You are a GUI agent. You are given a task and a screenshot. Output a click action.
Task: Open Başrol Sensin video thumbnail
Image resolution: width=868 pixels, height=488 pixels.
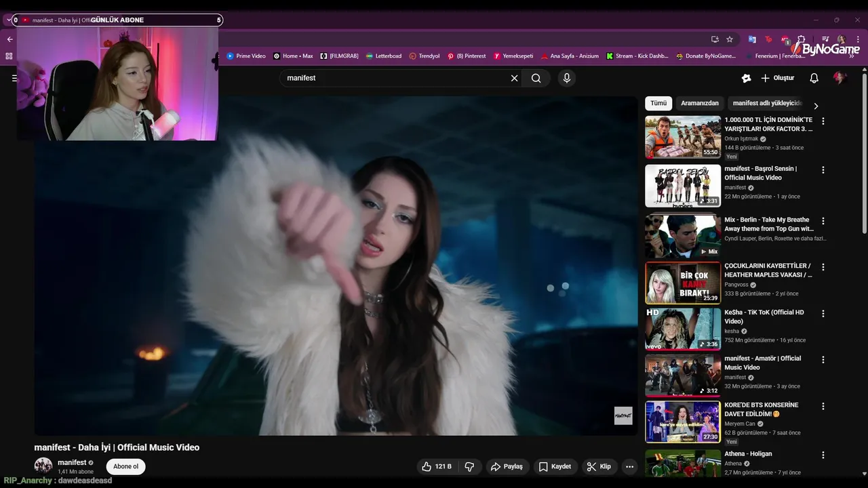(x=683, y=186)
